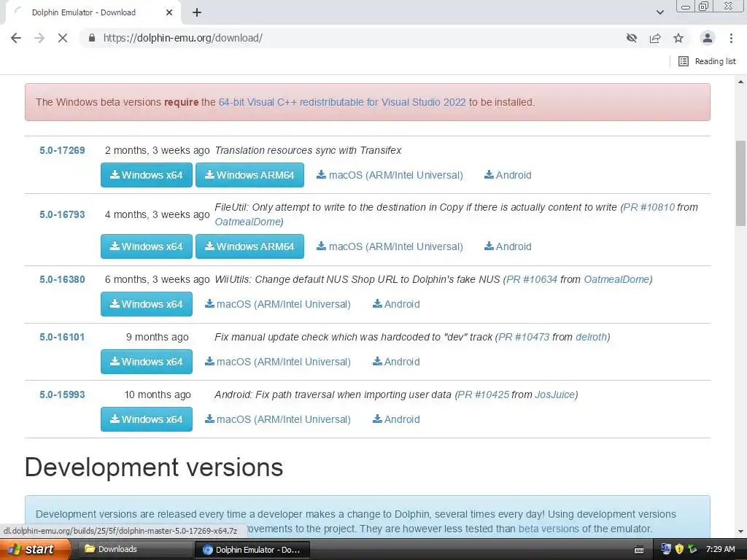This screenshot has height=560, width=747.
Task: Select the Dolphin Emulator - Download tab
Action: [x=93, y=13]
